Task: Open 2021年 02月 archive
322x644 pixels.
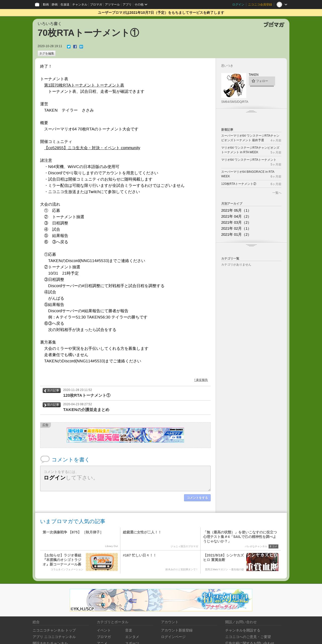Action: coord(235,228)
